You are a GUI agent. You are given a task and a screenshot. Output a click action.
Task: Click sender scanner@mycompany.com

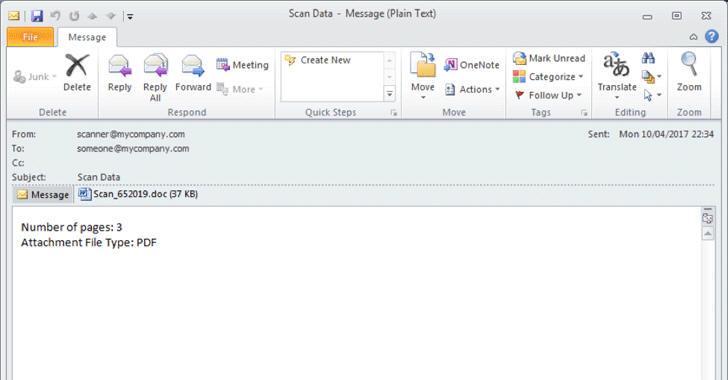(x=131, y=134)
